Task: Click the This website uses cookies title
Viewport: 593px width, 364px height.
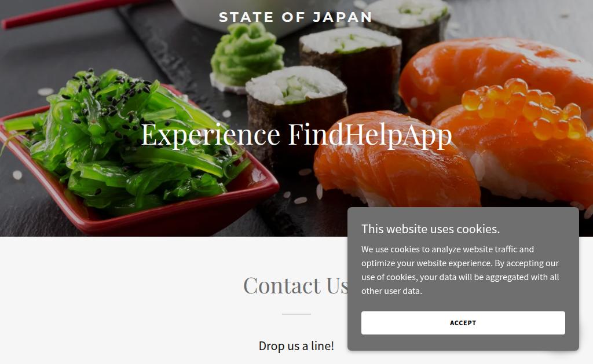Action: click(430, 229)
